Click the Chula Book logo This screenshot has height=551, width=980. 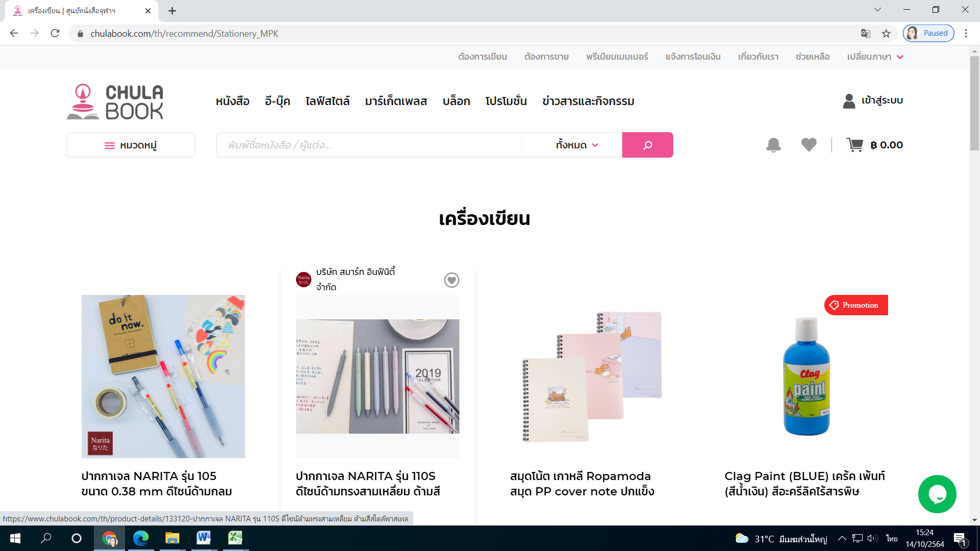115,102
